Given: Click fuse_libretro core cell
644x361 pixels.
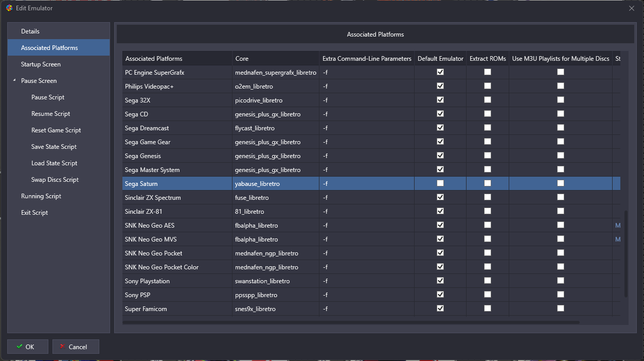Looking at the screenshot, I should [276, 197].
